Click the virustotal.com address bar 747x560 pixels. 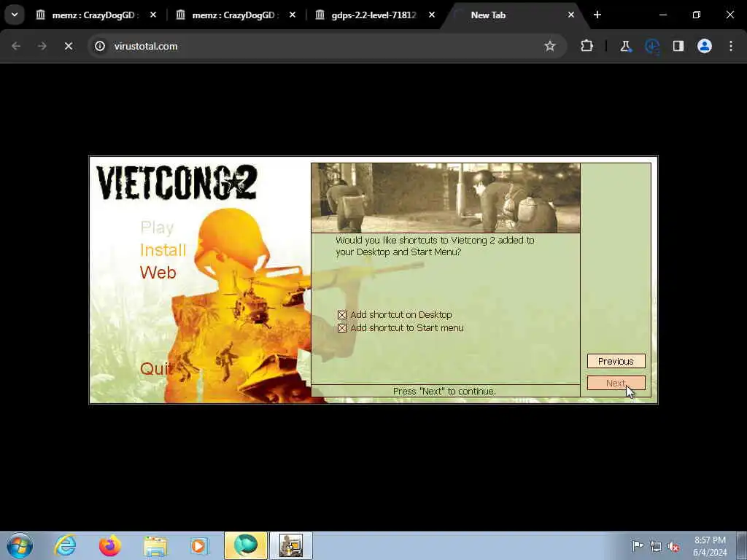click(327, 46)
